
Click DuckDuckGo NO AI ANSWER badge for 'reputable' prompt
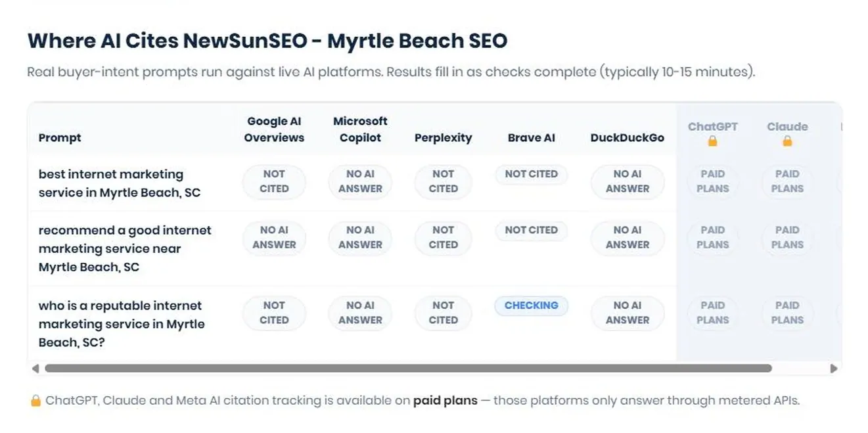pos(627,313)
